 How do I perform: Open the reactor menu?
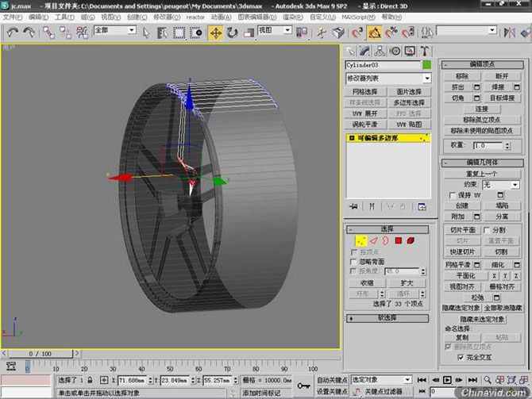click(x=195, y=17)
